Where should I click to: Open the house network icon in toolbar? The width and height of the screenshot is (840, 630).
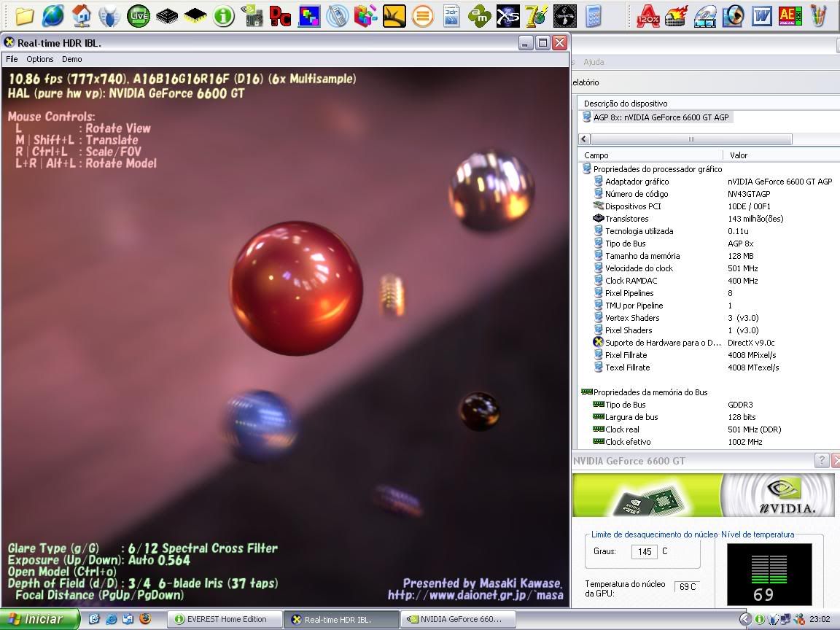[x=82, y=15]
